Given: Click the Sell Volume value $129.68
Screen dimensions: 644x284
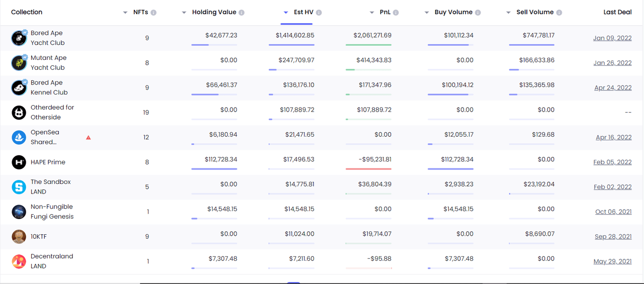Looking at the screenshot, I should click(x=543, y=135).
